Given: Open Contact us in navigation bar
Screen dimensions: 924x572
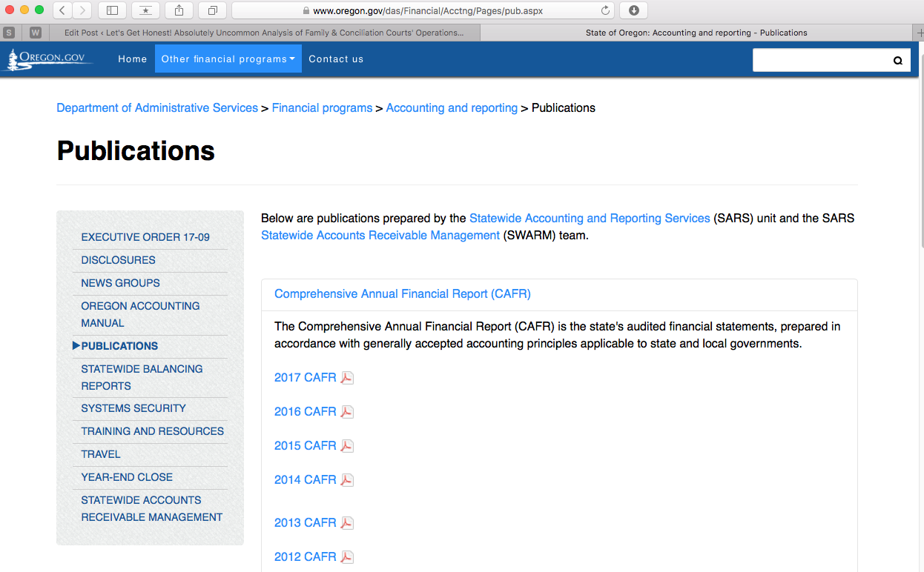Looking at the screenshot, I should coord(336,59).
